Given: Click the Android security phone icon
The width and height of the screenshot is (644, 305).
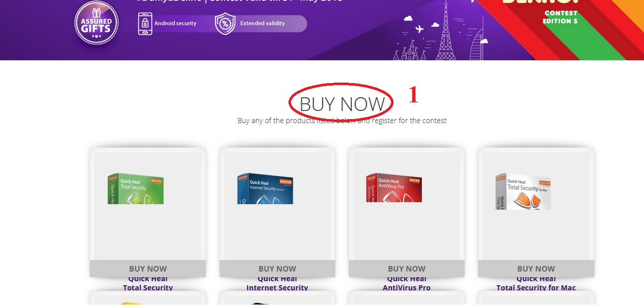Looking at the screenshot, I should [145, 23].
